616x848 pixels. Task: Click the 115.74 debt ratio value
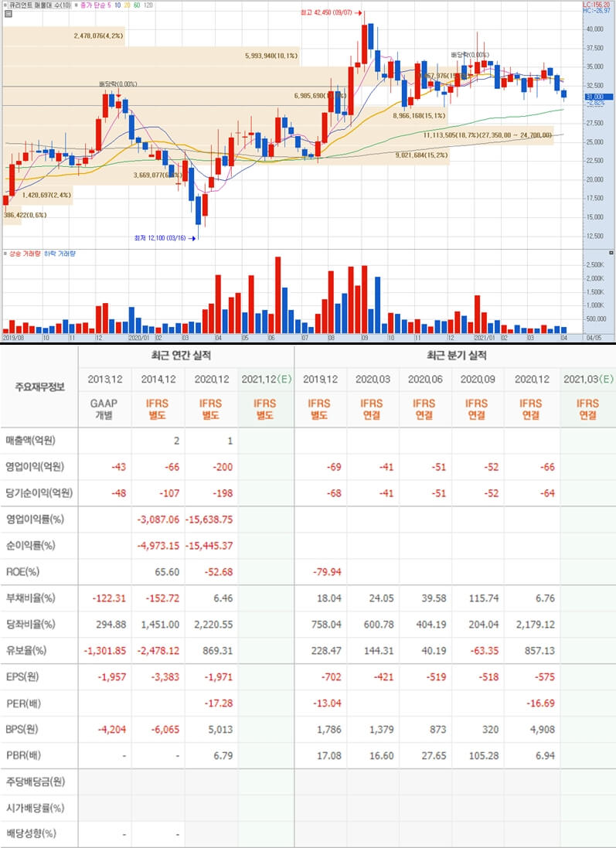point(484,598)
